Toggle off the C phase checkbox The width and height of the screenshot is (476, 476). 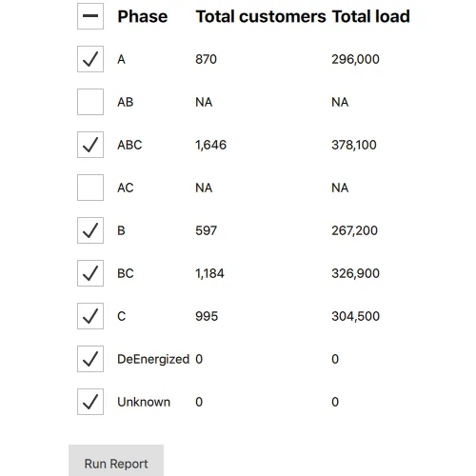90,316
